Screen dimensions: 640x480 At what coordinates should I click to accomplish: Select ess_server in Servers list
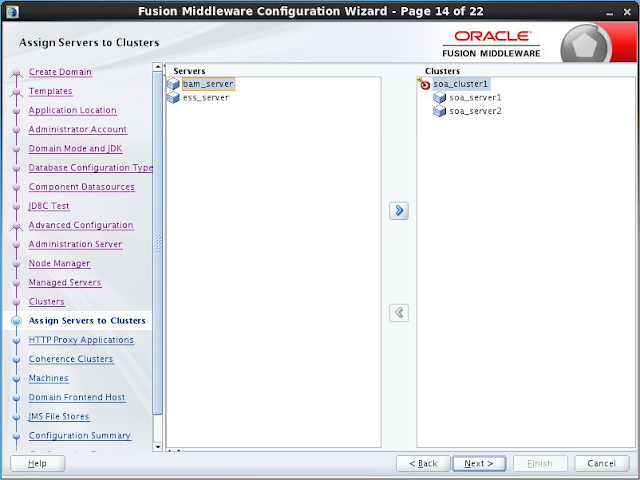(206, 98)
